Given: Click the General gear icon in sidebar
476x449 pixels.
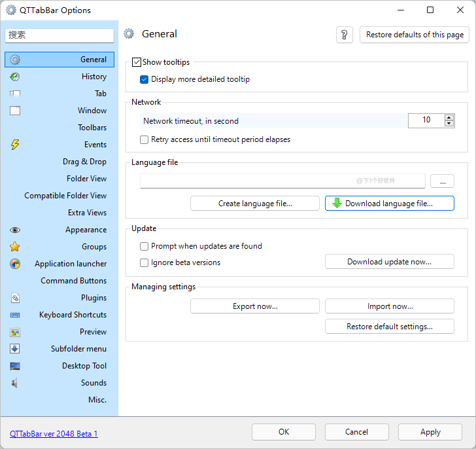Looking at the screenshot, I should point(15,60).
